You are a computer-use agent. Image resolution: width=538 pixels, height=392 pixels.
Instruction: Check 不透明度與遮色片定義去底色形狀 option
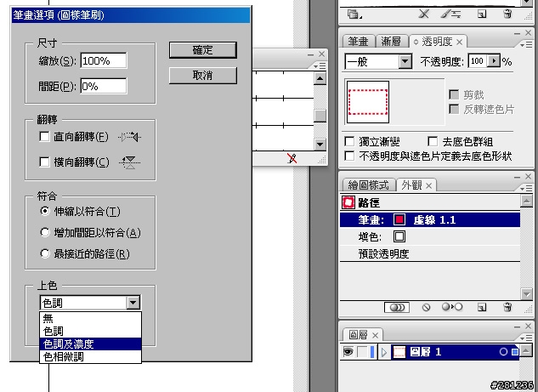[x=349, y=156]
